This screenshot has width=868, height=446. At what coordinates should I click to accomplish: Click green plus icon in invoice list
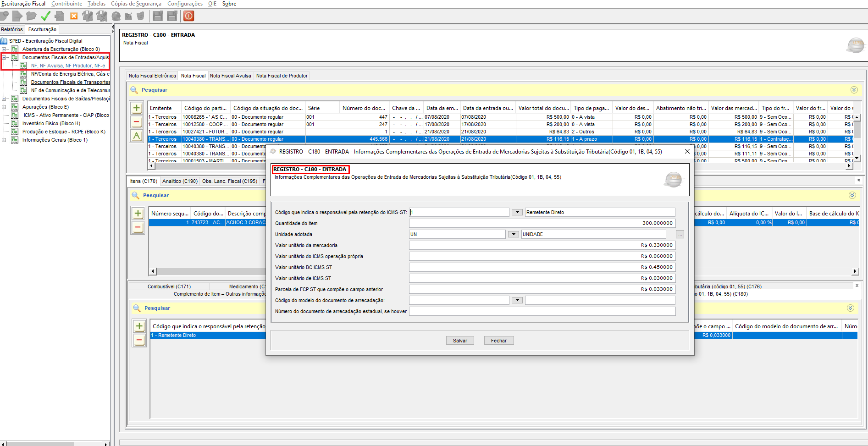137,108
